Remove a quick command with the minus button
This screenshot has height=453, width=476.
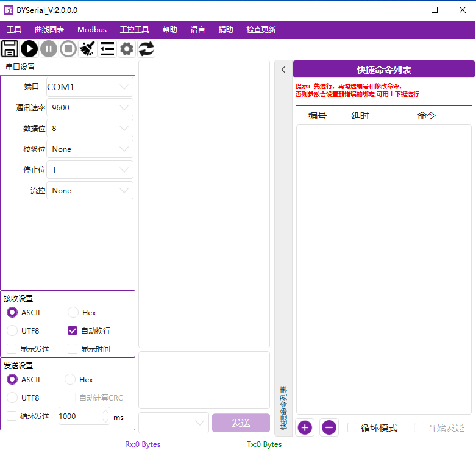click(329, 427)
